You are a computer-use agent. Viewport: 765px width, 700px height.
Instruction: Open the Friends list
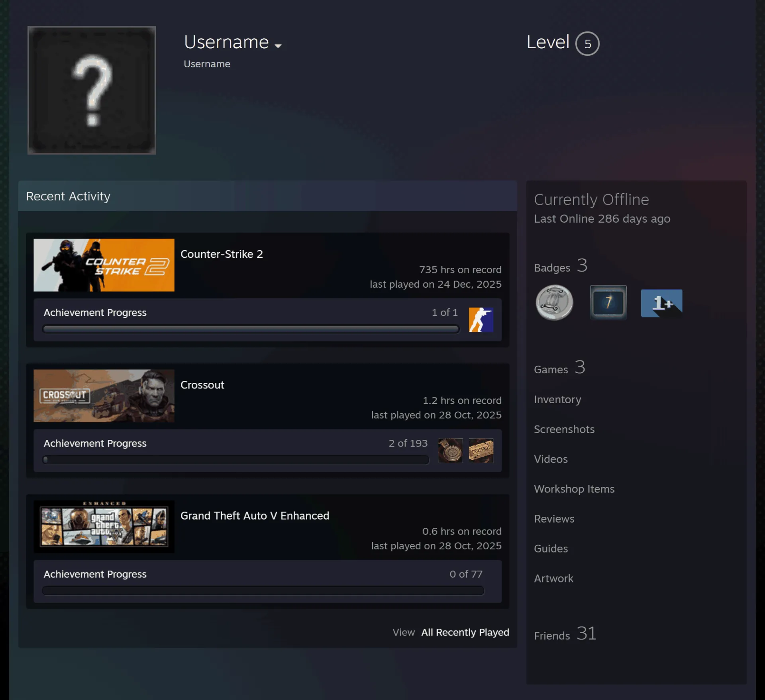click(x=565, y=633)
